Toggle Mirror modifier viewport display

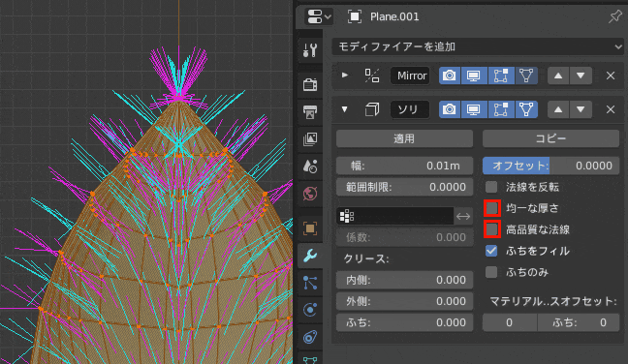474,76
